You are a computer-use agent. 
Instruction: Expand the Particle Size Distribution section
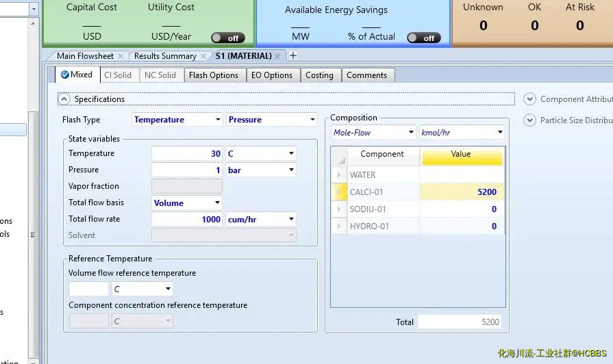[x=529, y=120]
